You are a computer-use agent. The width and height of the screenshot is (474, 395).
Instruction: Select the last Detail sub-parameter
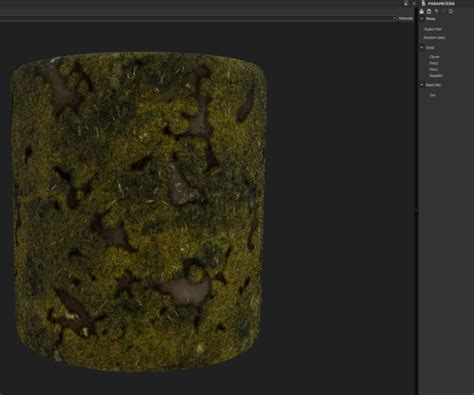436,76
